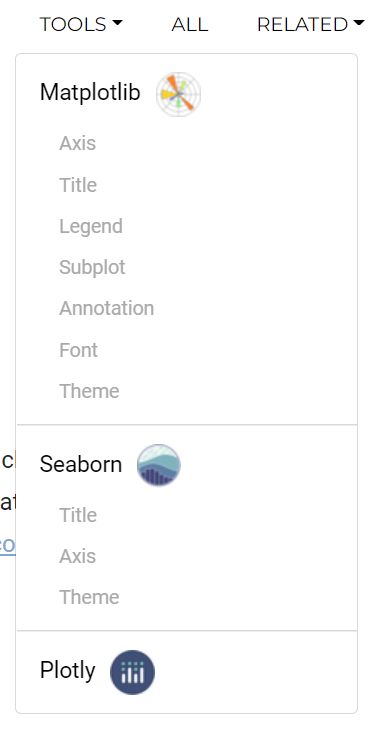Click the partially hidden blue link at left edge
The width and height of the screenshot is (381, 734).
click(7, 545)
